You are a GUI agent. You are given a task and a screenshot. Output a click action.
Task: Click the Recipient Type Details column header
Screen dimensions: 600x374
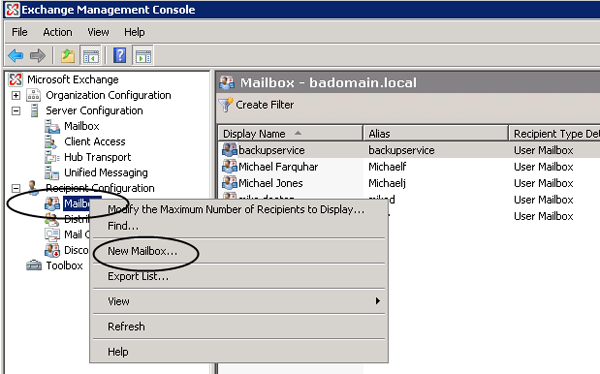tap(554, 134)
